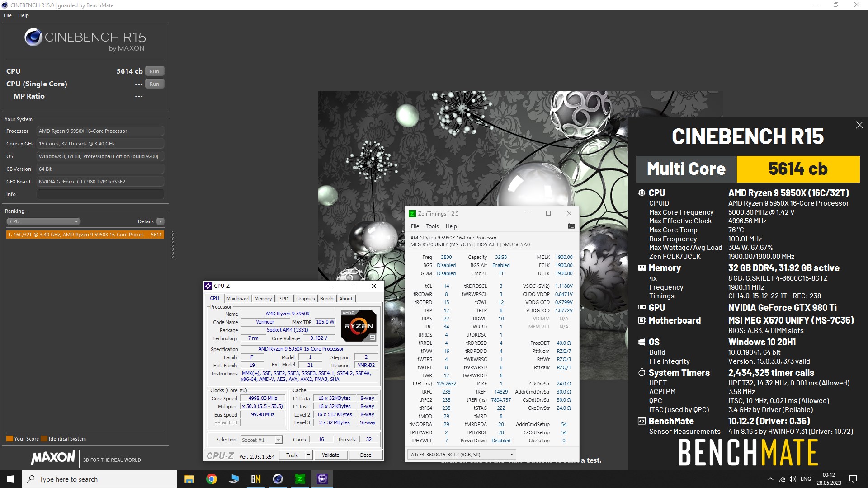868x488 pixels.
Task: Open the ZenTimings Help menu
Action: coord(451,226)
